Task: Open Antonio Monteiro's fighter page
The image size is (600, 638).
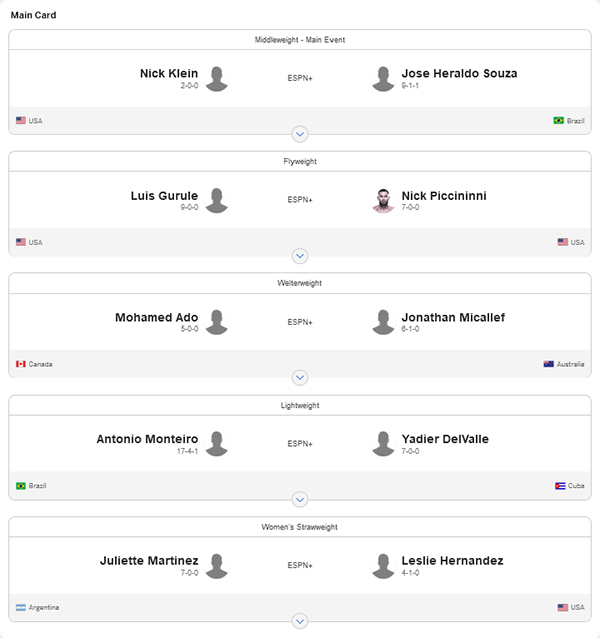Action: pos(147,439)
